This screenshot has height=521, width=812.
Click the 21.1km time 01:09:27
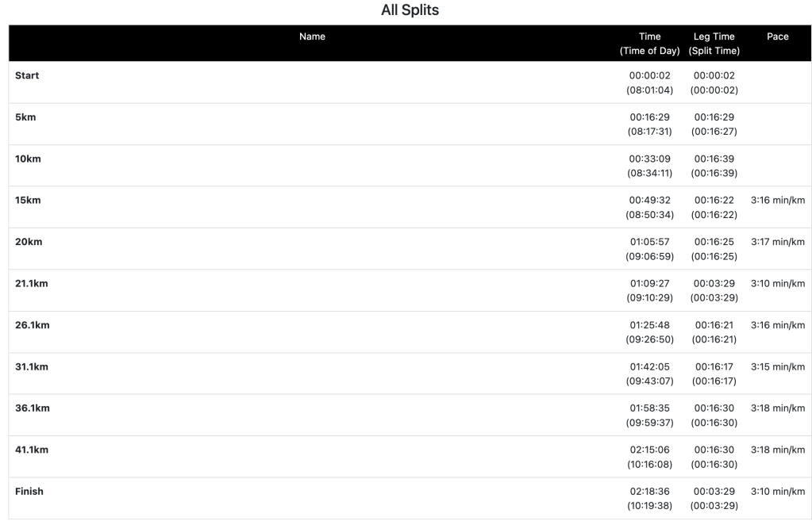click(649, 283)
